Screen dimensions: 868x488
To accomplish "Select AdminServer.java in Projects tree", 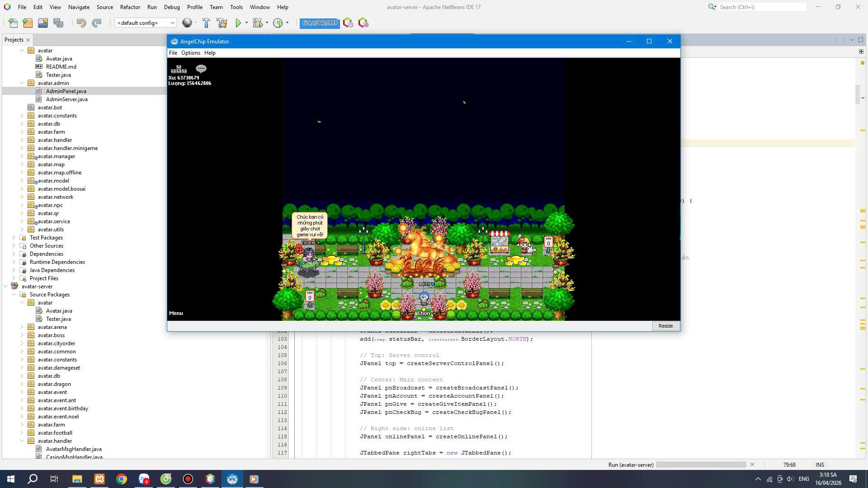I will [x=66, y=99].
